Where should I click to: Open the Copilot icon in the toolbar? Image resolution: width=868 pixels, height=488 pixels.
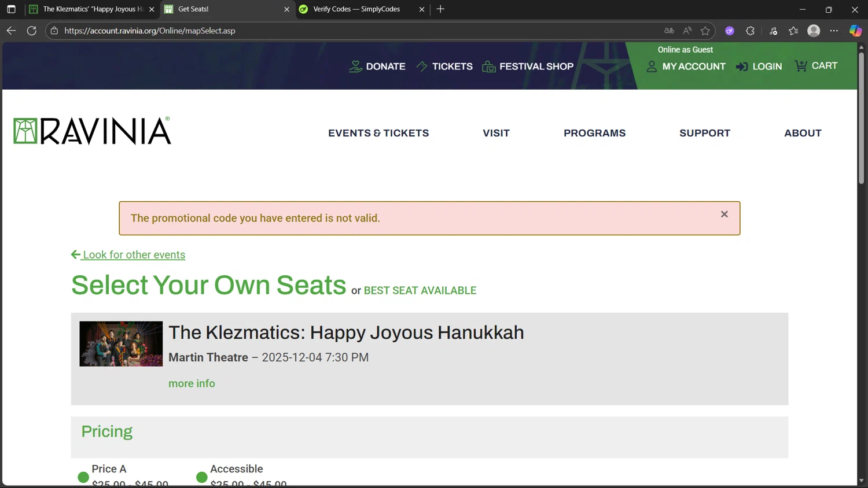coord(855,31)
